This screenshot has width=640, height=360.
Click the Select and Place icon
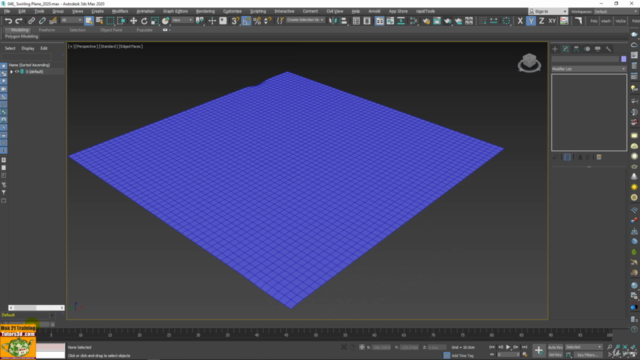[165, 21]
